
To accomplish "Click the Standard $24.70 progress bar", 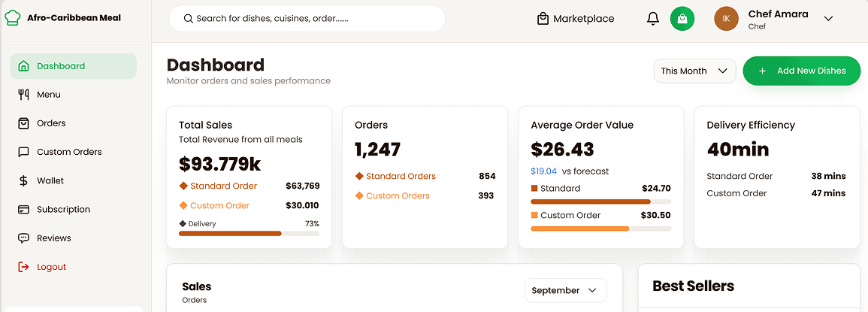I will coord(600,201).
